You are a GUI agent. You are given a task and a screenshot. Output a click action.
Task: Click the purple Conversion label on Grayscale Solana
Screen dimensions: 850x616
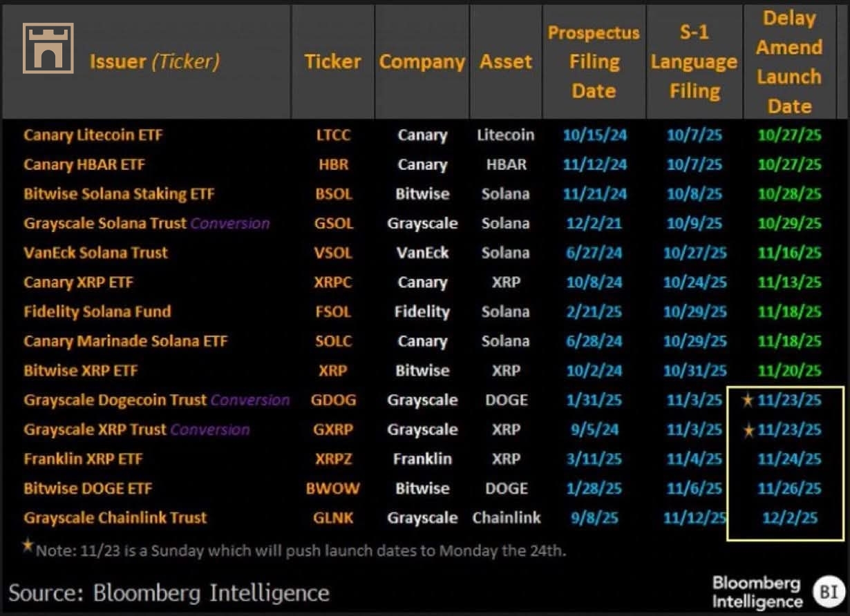coord(231,223)
